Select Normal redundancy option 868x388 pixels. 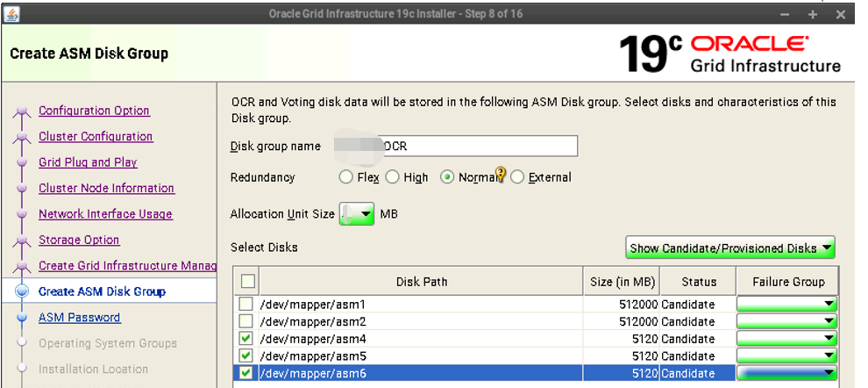tap(447, 177)
